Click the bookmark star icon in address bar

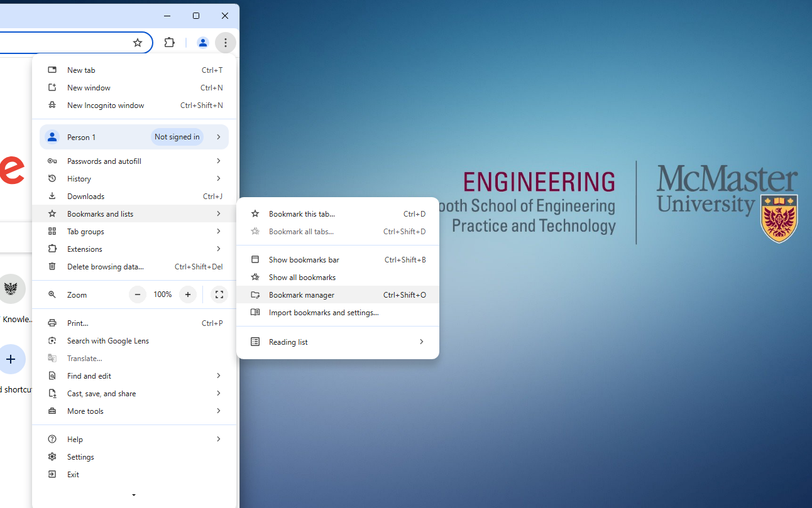click(x=138, y=43)
